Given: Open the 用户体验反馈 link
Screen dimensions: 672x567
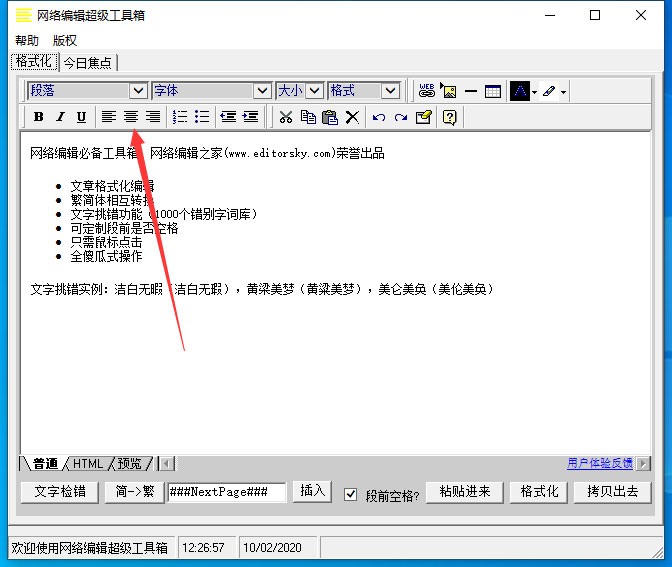Looking at the screenshot, I should coord(600,463).
